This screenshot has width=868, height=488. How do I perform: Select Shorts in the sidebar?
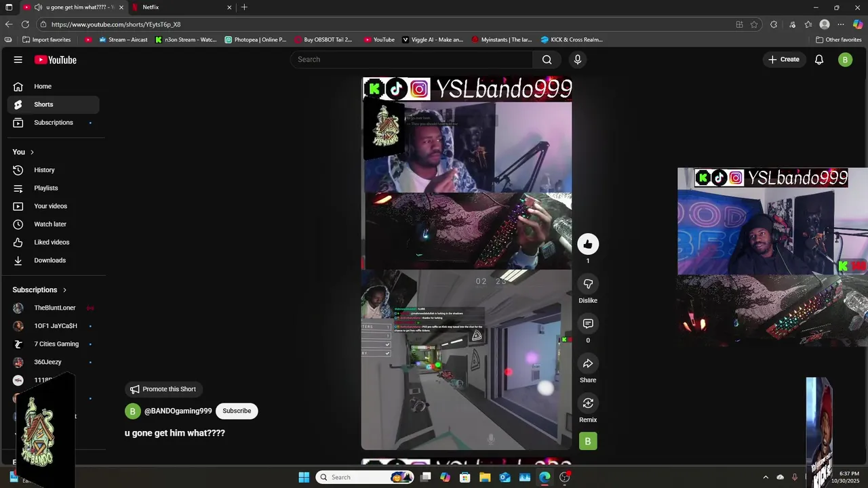click(x=53, y=104)
